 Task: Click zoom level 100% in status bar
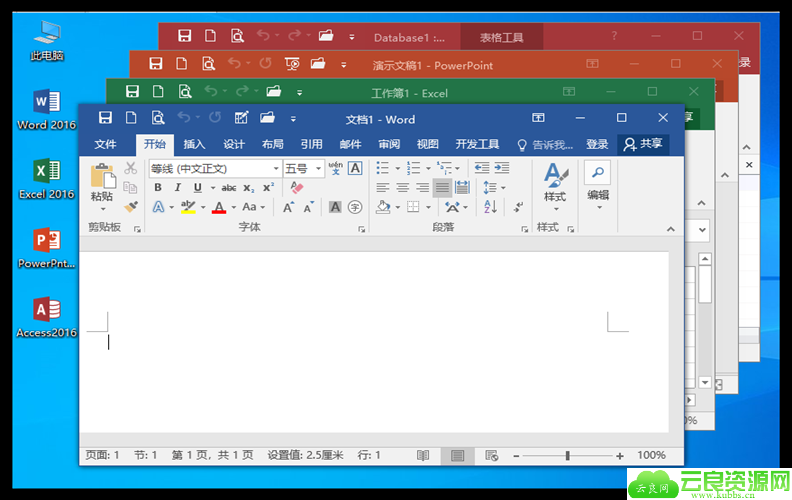651,456
